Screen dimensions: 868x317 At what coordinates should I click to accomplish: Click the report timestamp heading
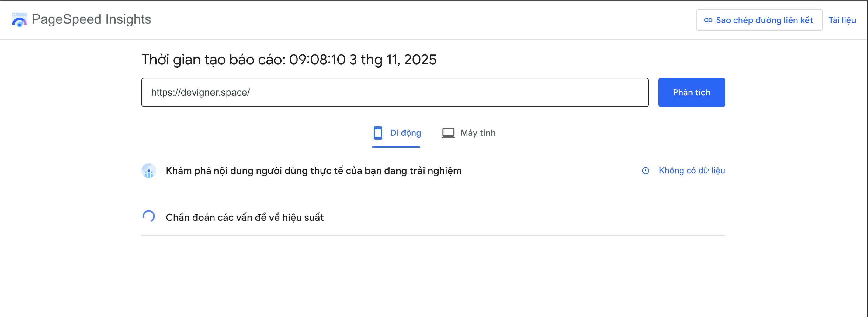pyautogui.click(x=289, y=60)
